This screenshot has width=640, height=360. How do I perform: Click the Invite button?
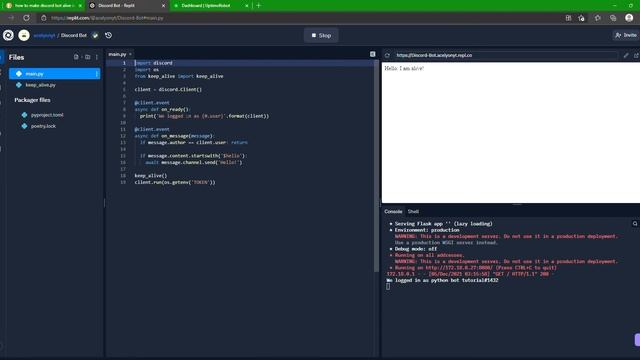coord(626,35)
